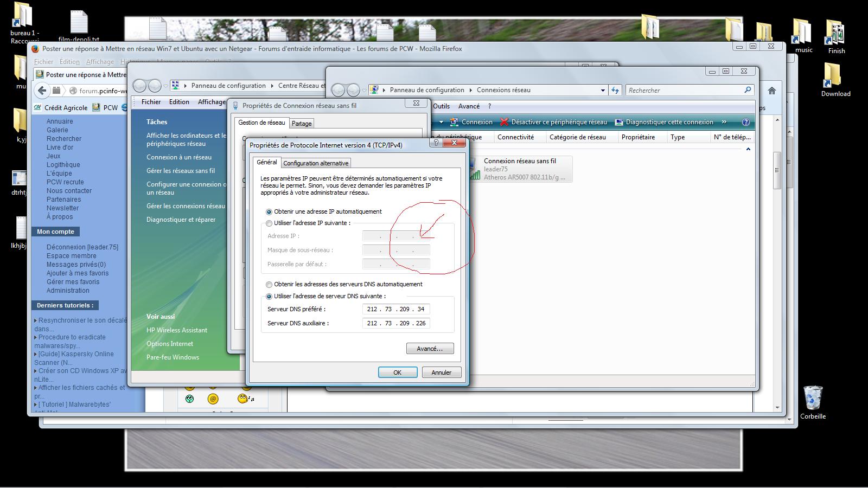
Task: Select the 'Général' tab
Action: (266, 162)
